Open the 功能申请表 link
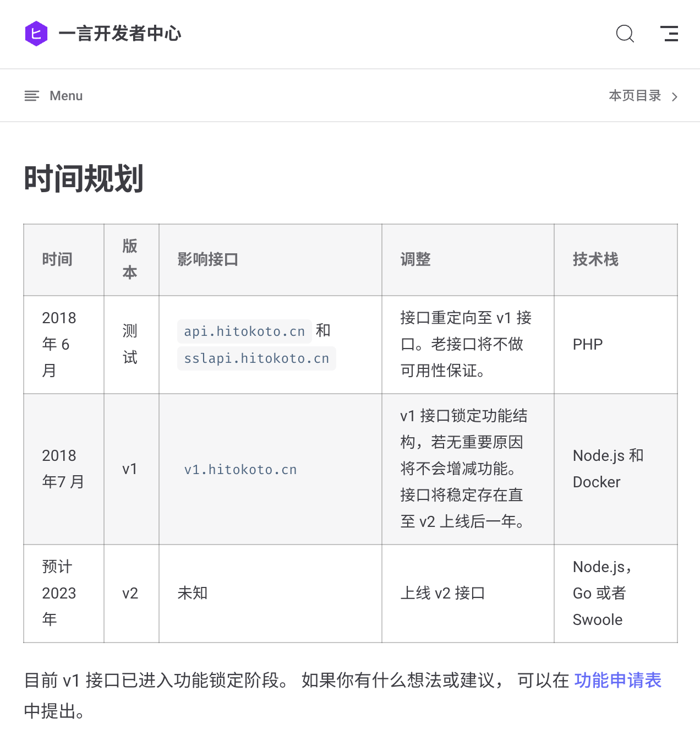The image size is (700, 729). point(617,681)
